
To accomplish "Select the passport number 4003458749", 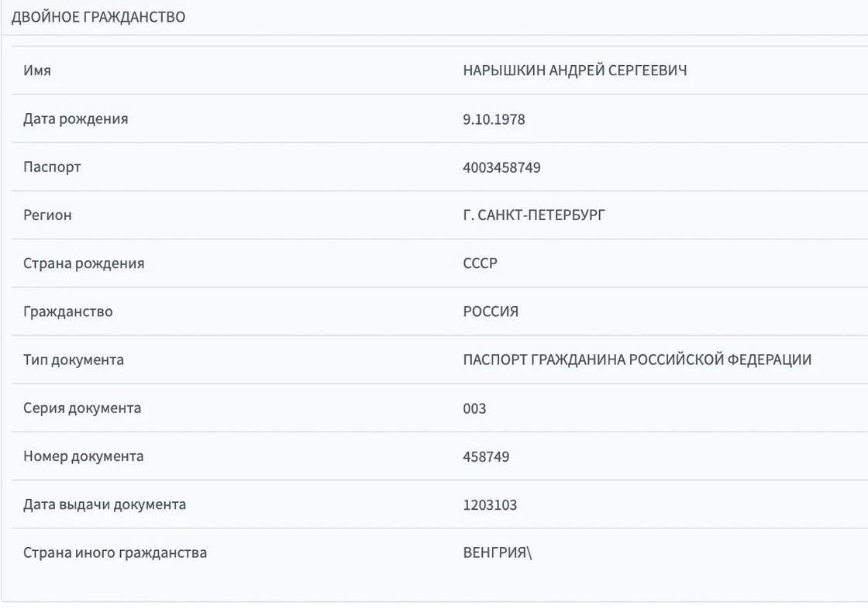I will coord(501,167).
